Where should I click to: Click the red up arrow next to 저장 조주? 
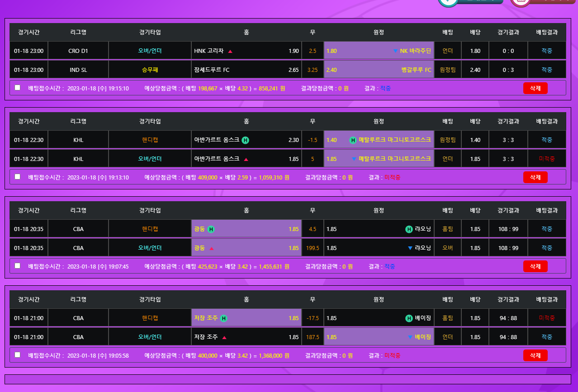pos(224,337)
